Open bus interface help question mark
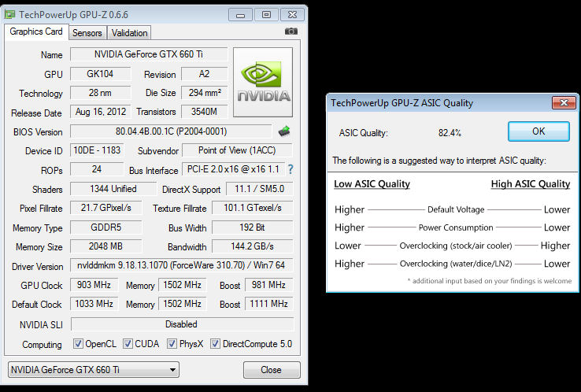Viewport: 581px width, 392px height. 290,170
